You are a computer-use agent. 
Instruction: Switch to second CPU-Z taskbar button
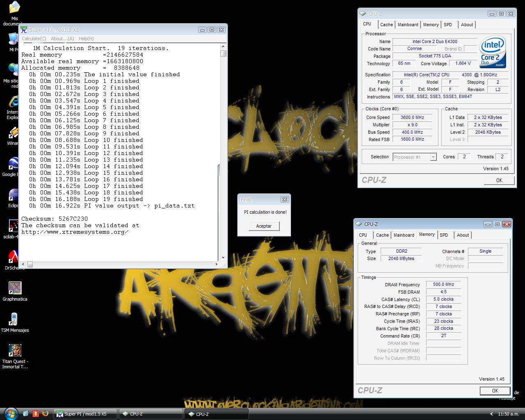pos(217,414)
